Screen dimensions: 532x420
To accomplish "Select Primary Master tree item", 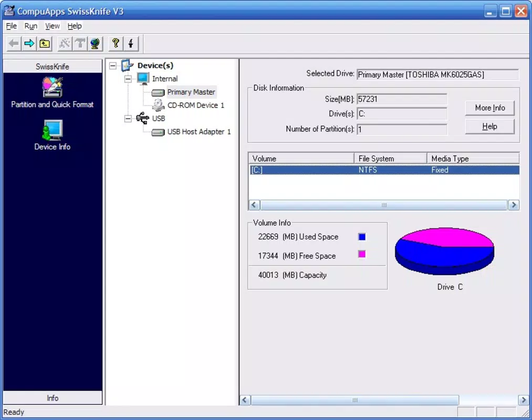I will (x=191, y=92).
